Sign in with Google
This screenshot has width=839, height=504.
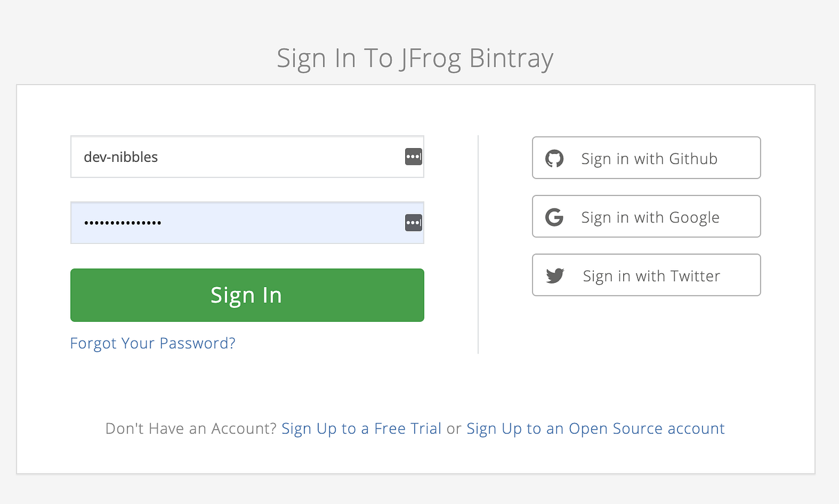click(x=646, y=216)
